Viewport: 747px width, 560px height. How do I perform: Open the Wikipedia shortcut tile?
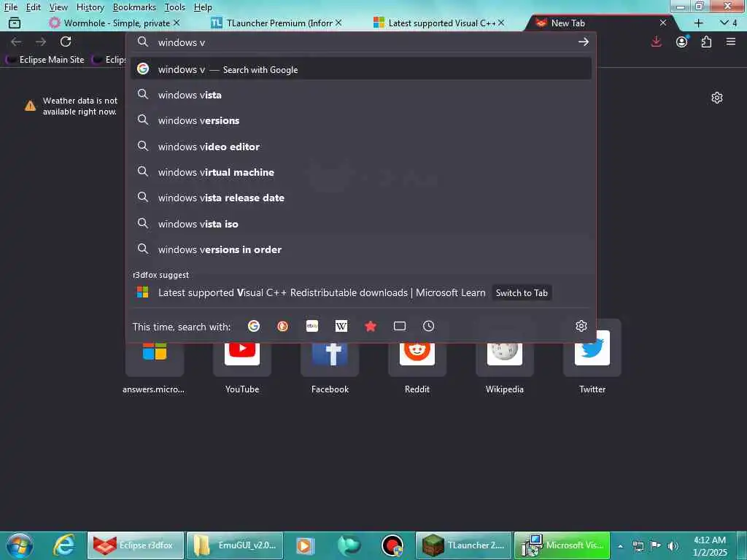[x=505, y=360]
